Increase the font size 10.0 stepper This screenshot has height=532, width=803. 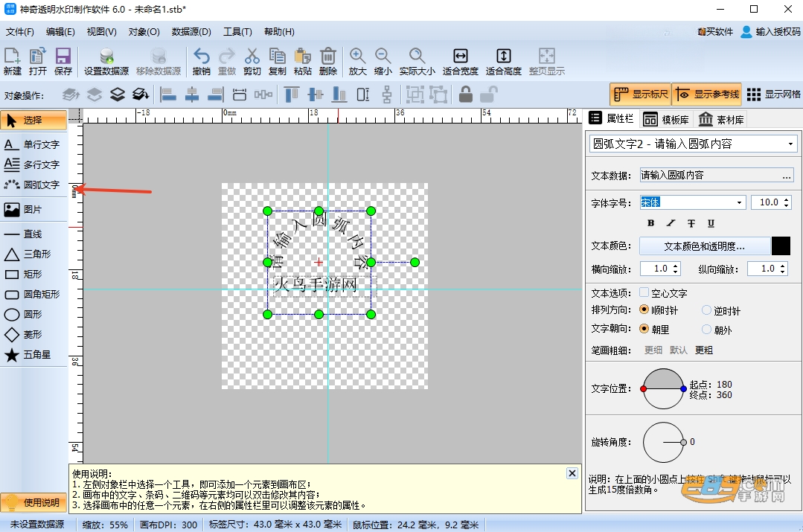coord(787,199)
